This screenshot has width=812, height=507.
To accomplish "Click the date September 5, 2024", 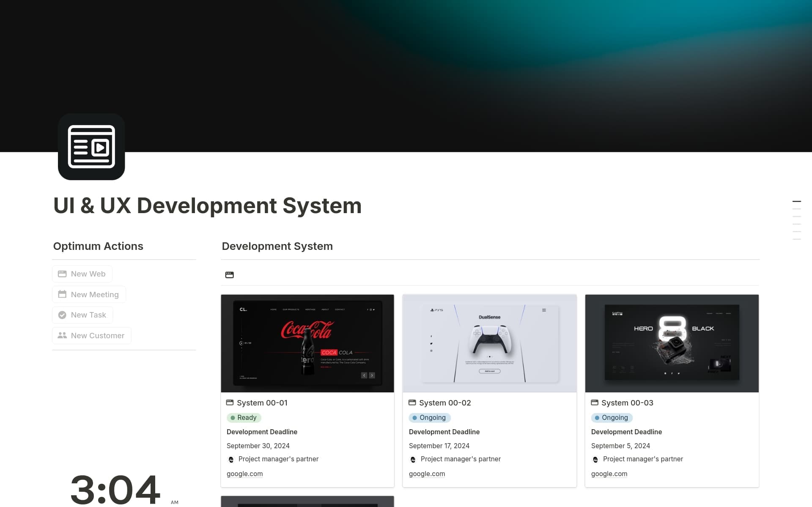I will pos(620,446).
